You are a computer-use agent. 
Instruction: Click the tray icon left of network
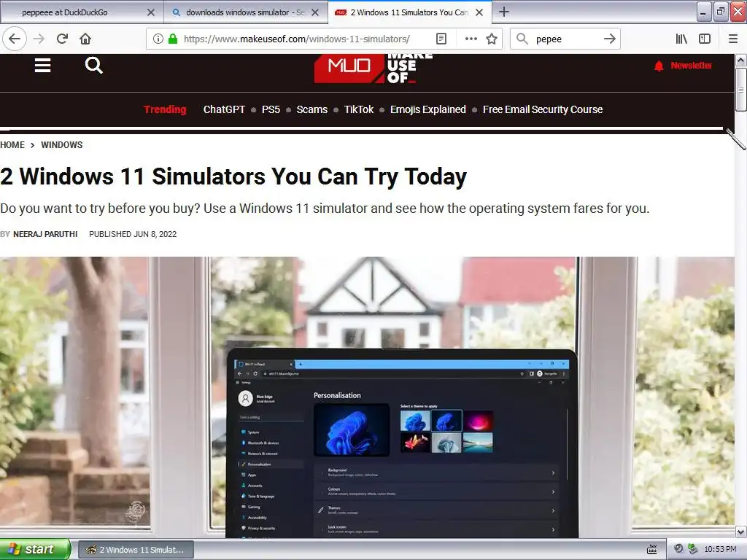click(x=678, y=549)
